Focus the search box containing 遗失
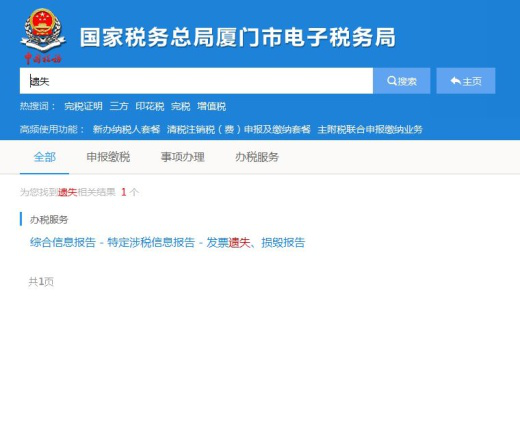This screenshot has height=428, width=520. (x=196, y=81)
